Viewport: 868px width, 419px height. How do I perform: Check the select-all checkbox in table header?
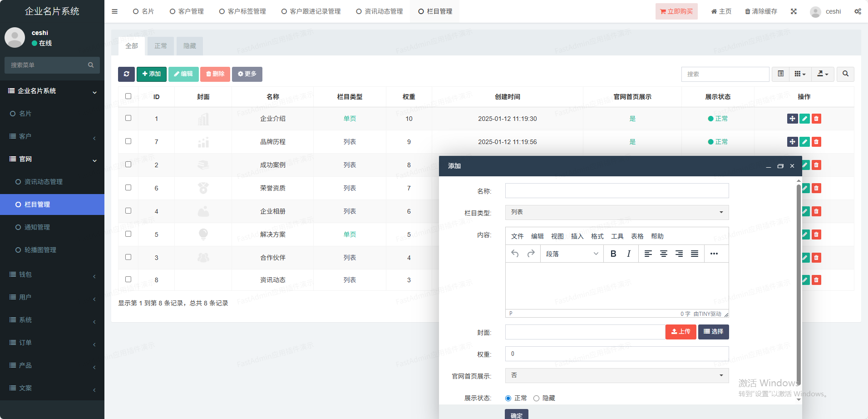128,96
